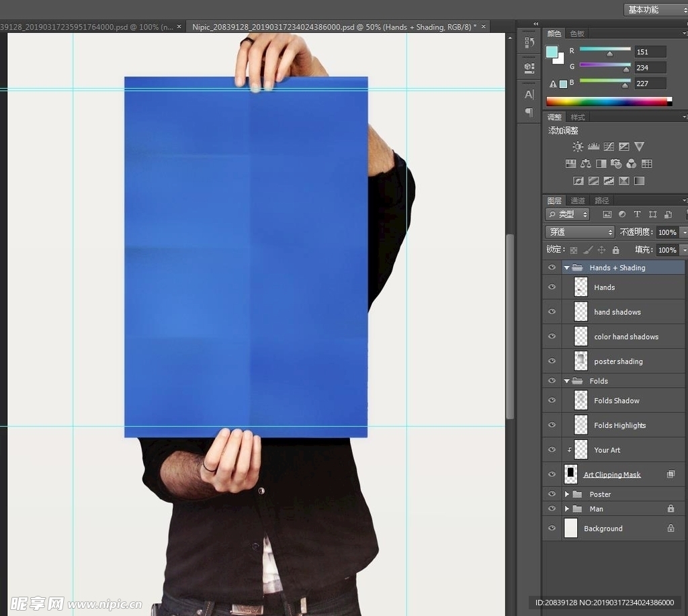Collapse the Folds layer group
The height and width of the screenshot is (616, 688).
point(567,381)
